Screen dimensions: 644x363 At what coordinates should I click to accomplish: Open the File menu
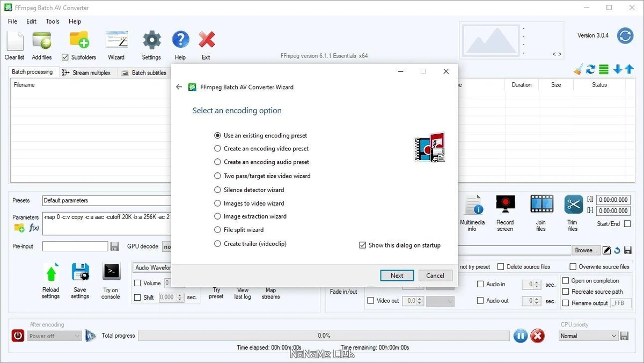point(12,21)
